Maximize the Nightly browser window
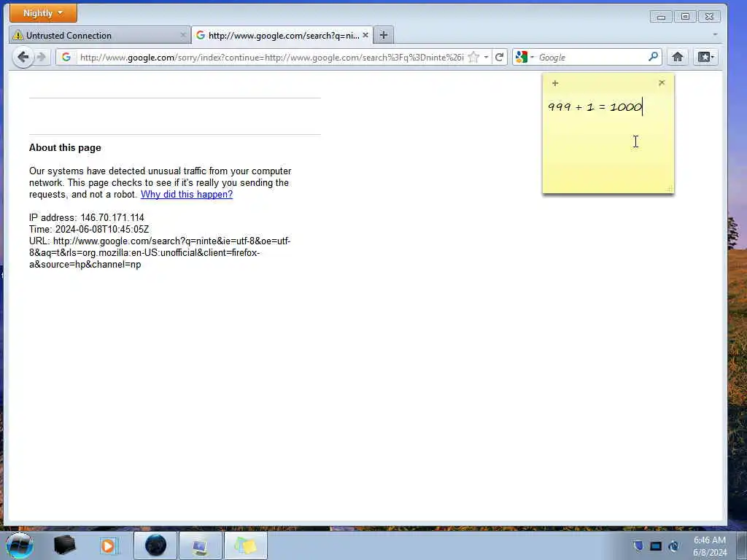The image size is (747, 560). click(x=685, y=17)
